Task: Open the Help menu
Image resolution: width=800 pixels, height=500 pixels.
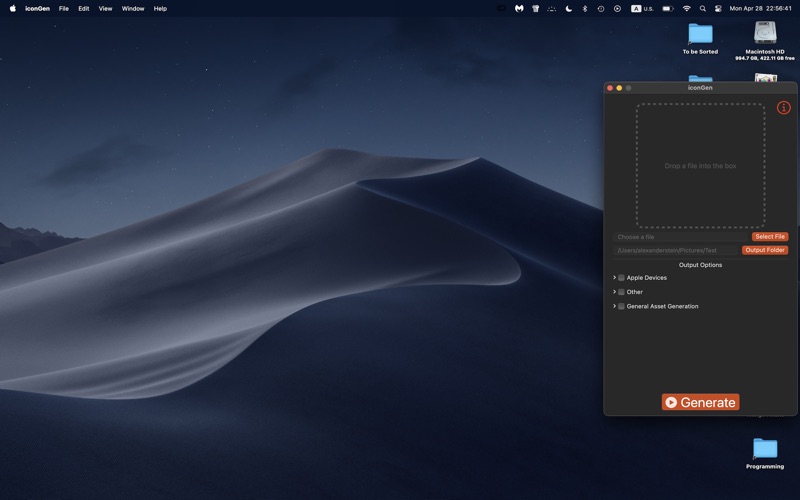Action: 160,9
